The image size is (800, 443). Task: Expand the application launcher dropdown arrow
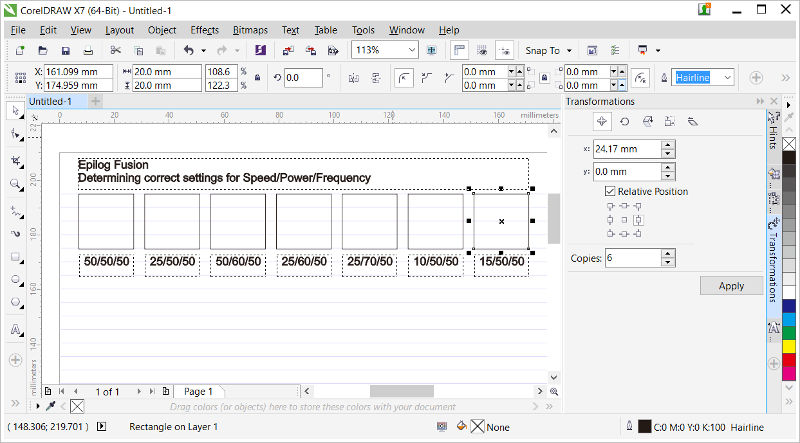tap(658, 51)
